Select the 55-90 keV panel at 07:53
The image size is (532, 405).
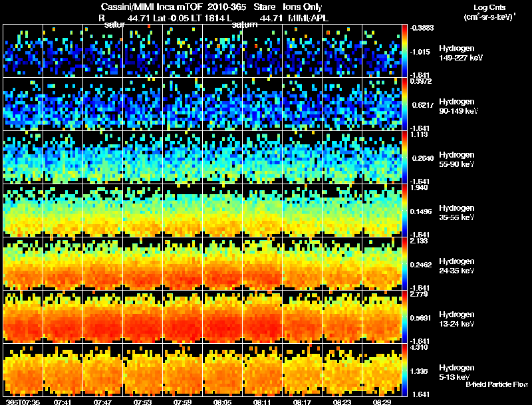[142, 157]
